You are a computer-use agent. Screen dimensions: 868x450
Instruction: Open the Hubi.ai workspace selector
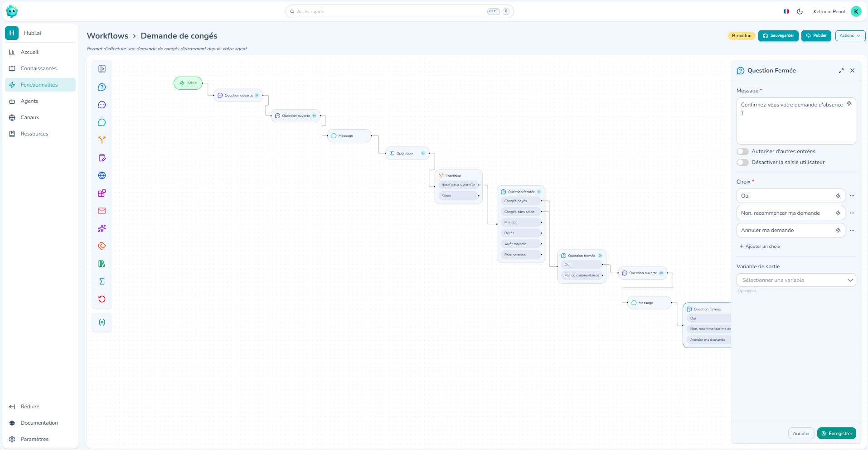pyautogui.click(x=40, y=33)
